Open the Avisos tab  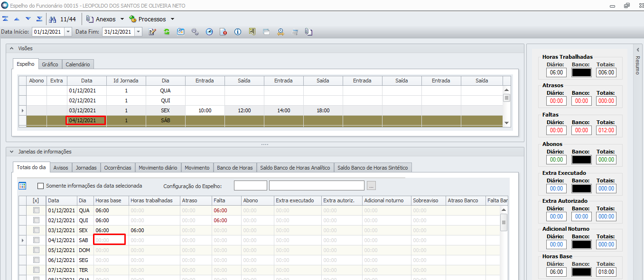pyautogui.click(x=61, y=168)
